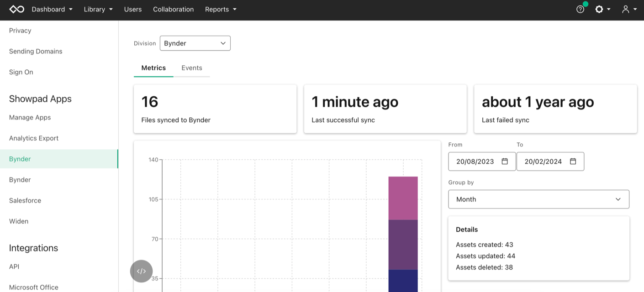
Task: Select the unhighlighted Bynder item below the active one
Action: pos(20,180)
